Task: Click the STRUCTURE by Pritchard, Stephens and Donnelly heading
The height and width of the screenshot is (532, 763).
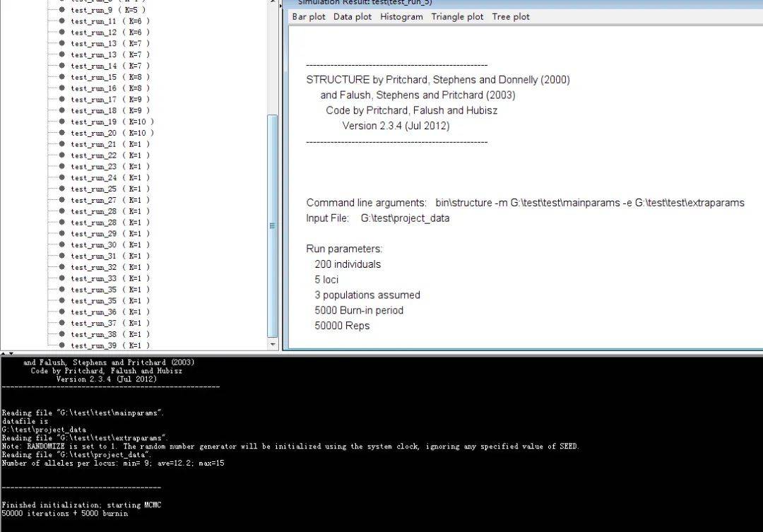Action: tap(438, 80)
